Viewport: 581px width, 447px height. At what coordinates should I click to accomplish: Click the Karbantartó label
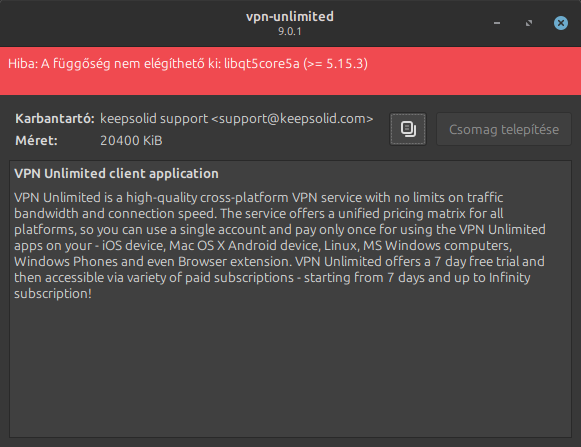point(55,119)
